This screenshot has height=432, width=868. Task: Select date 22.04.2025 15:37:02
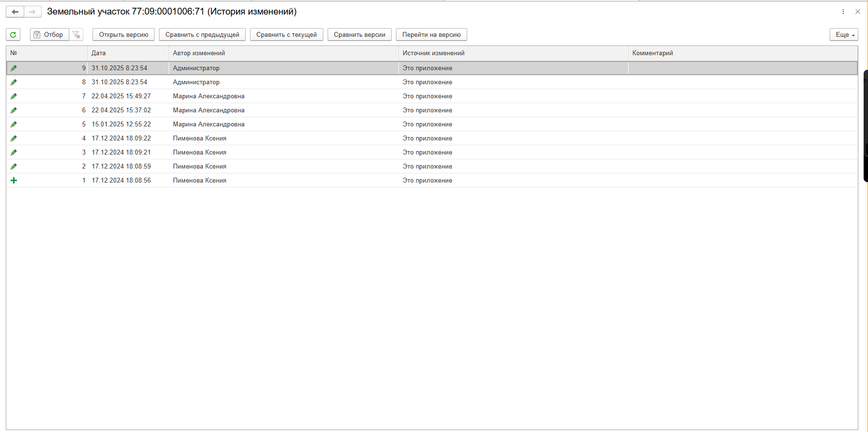[121, 110]
